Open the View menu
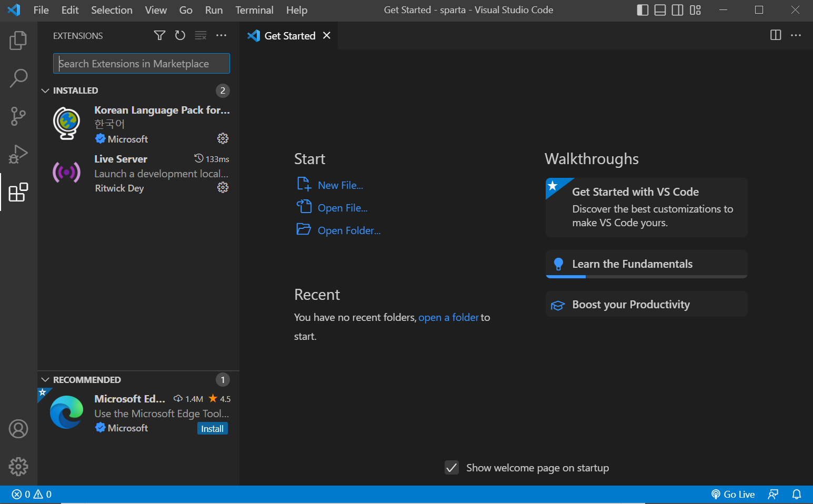 tap(156, 10)
